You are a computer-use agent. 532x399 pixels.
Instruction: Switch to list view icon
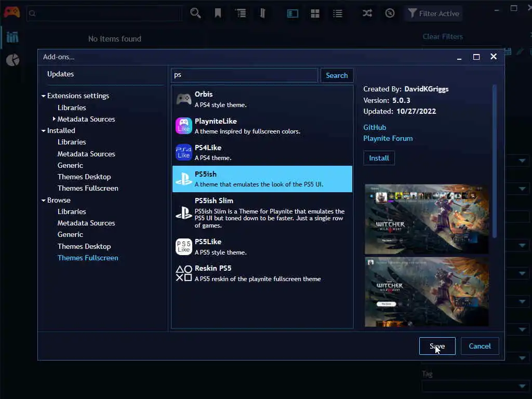(338, 14)
